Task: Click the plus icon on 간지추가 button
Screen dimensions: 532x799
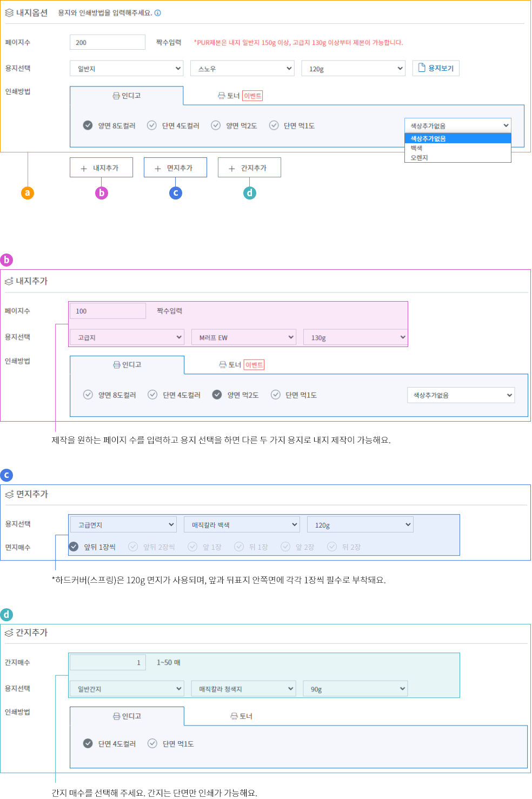Action: coord(232,169)
